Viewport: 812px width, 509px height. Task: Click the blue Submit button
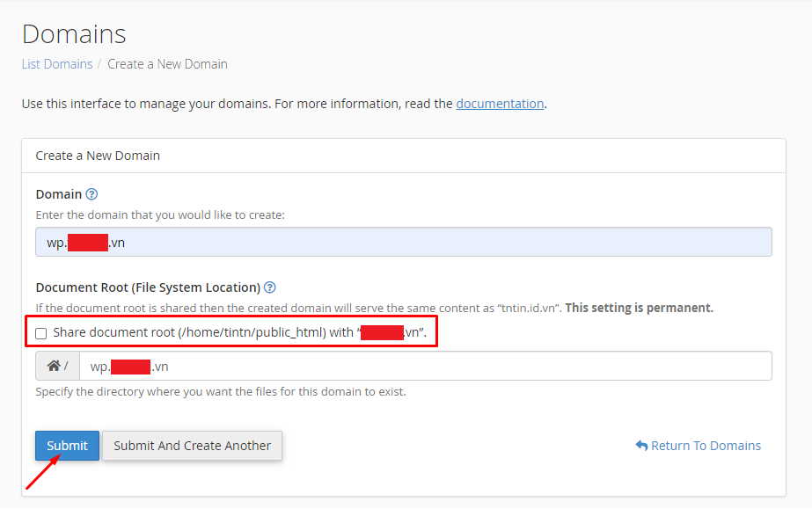68,446
